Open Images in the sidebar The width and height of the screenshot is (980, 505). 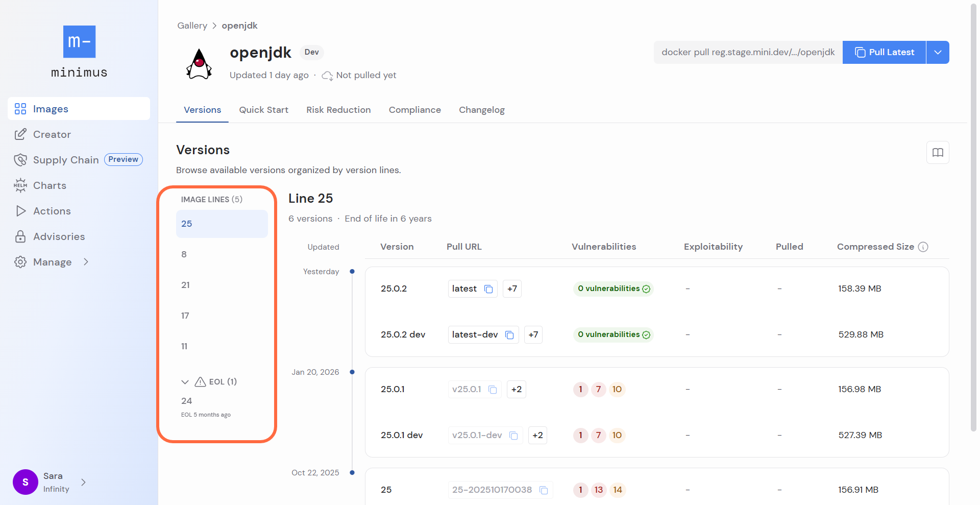[79, 109]
